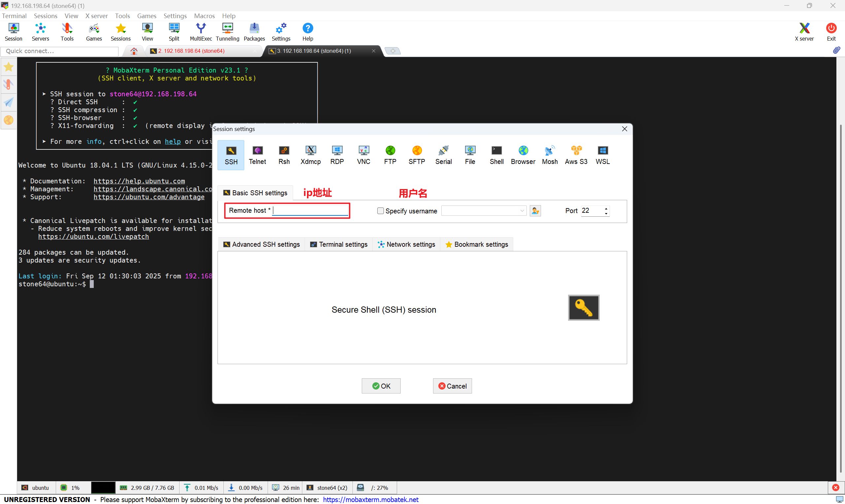Open the Settings gears toolbar icon

281,32
